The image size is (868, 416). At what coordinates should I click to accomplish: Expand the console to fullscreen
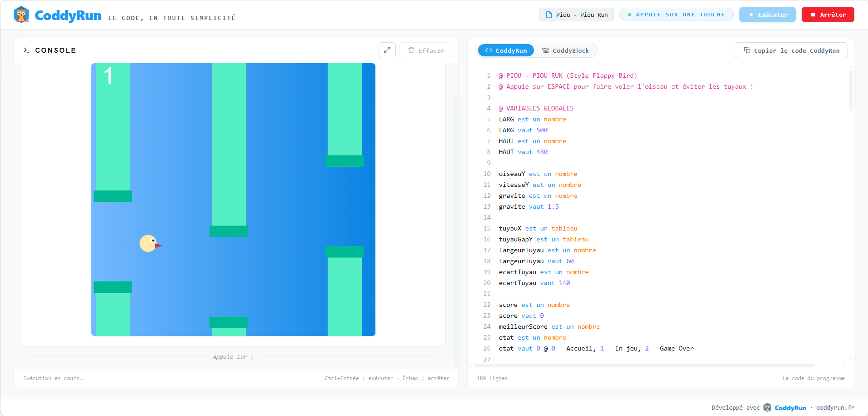[x=387, y=50]
